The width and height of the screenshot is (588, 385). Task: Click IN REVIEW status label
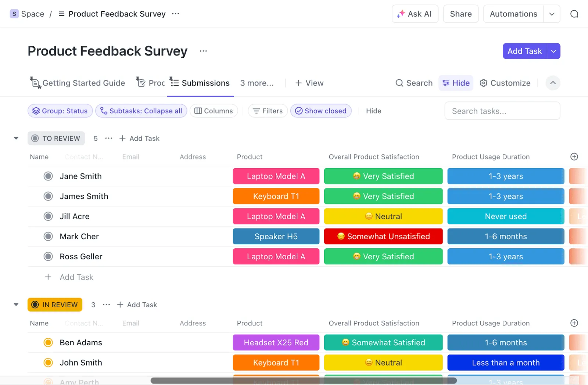[x=55, y=305]
